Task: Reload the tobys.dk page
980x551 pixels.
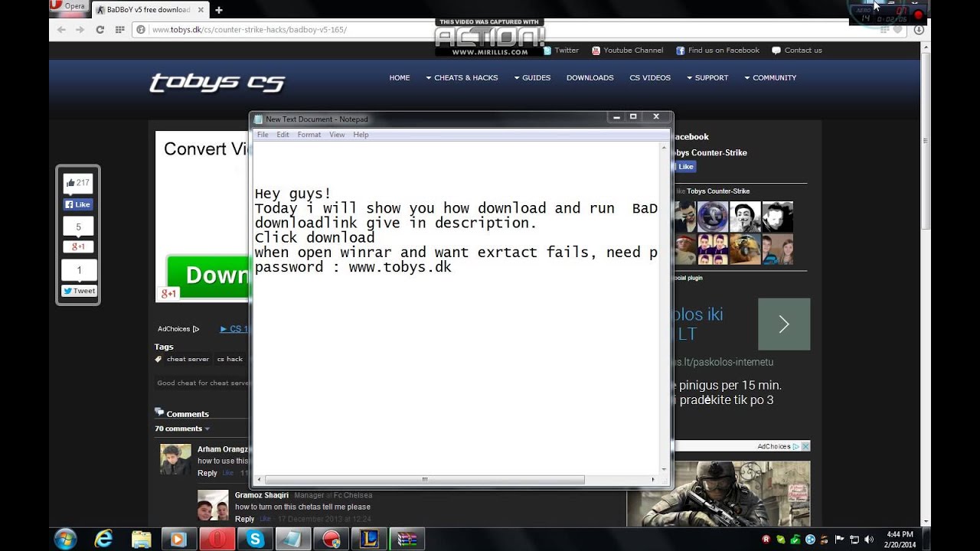Action: (x=100, y=30)
